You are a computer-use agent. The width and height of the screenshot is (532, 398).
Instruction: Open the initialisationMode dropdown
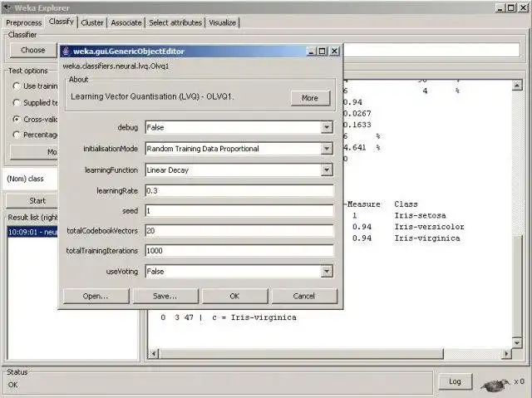(327, 149)
